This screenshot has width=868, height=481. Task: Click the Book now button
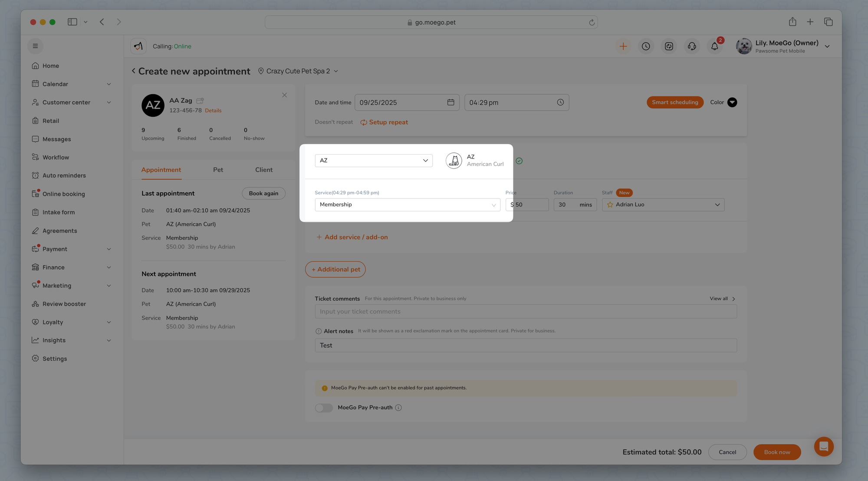pos(777,452)
